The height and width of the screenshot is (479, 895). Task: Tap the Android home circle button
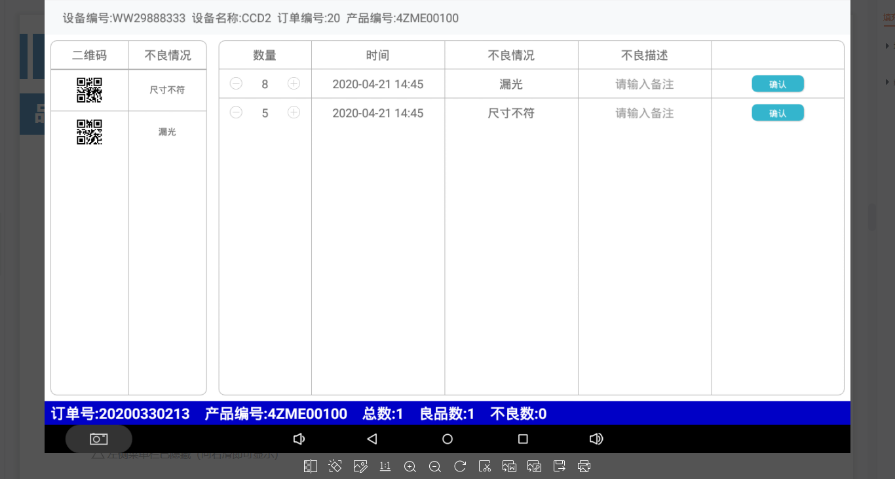pyautogui.click(x=447, y=439)
